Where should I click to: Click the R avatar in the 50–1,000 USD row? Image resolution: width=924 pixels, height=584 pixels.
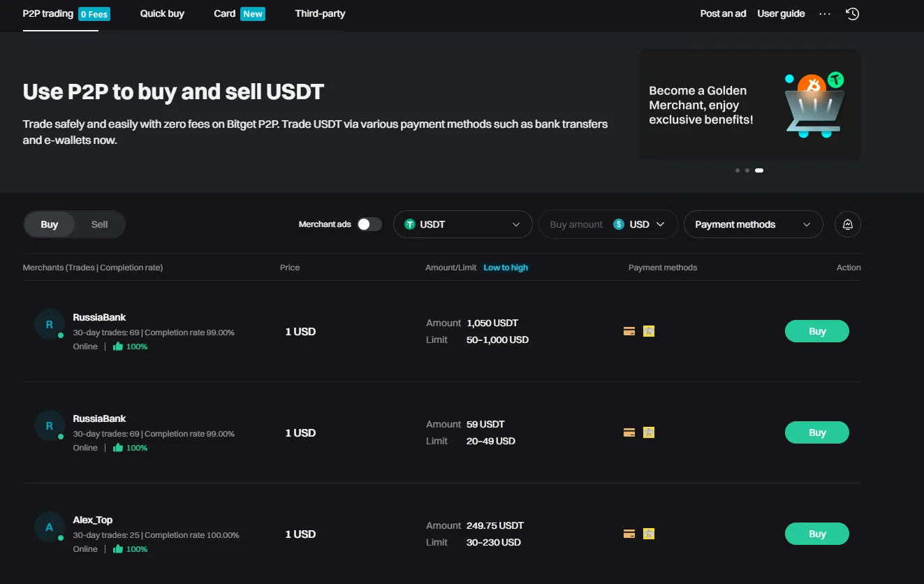tap(49, 324)
